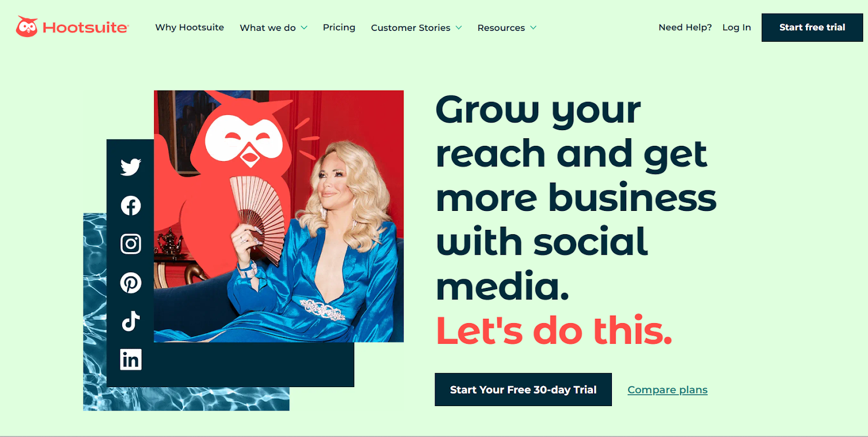Open the Need Help? link
Viewport: 868px width, 437px height.
tap(685, 27)
